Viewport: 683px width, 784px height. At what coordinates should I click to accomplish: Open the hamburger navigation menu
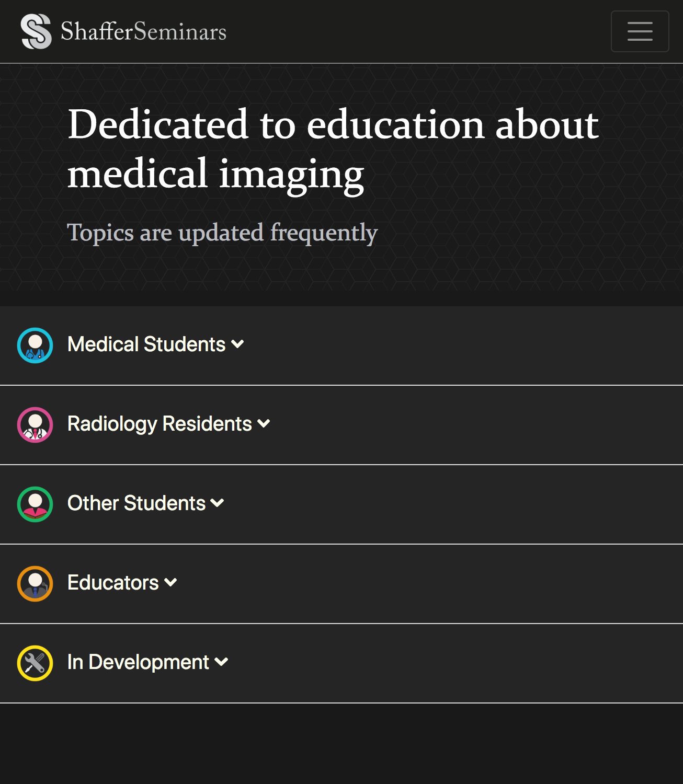pyautogui.click(x=640, y=31)
